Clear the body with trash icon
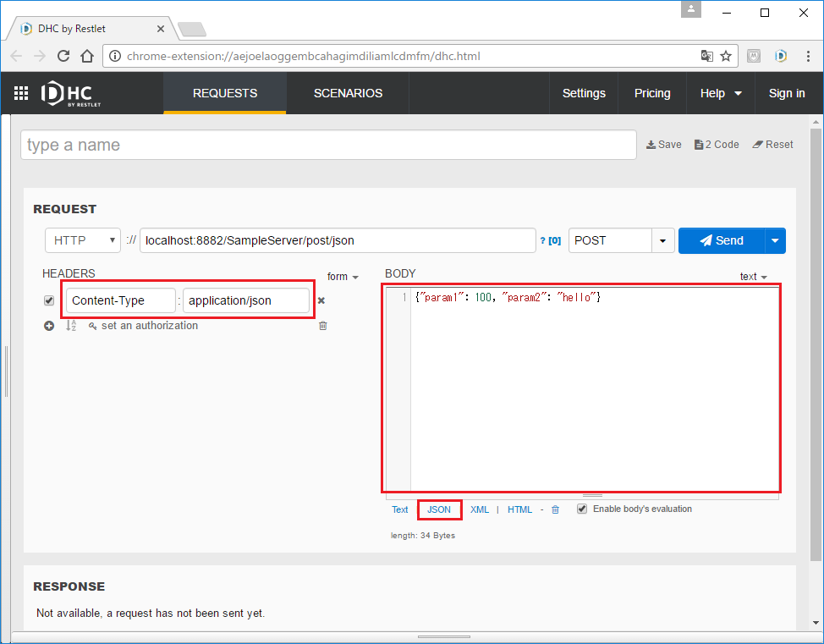The height and width of the screenshot is (644, 824). pos(556,509)
